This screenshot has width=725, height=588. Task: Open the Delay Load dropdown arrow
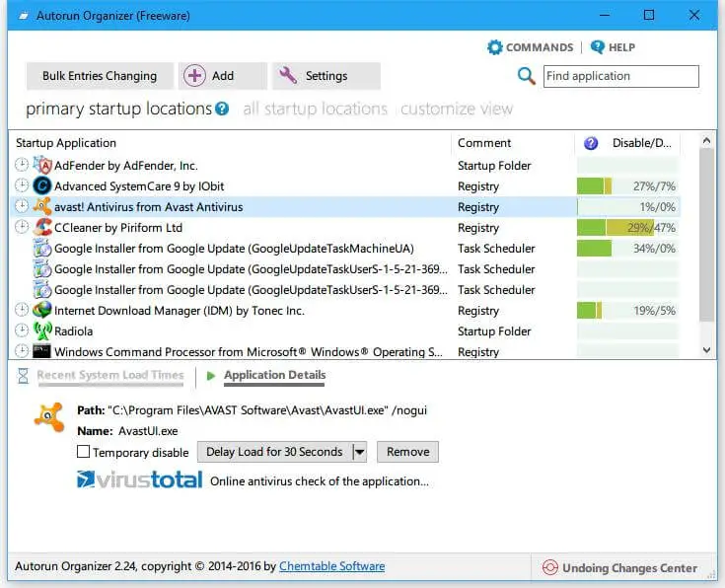tap(360, 452)
